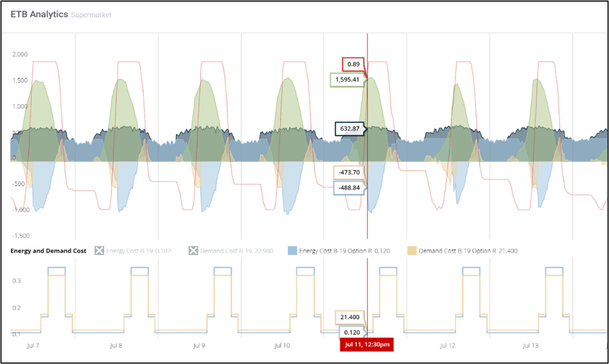The image size is (609, 364).
Task: Click the blue Energy Cost Option R swatch
Action: point(292,251)
